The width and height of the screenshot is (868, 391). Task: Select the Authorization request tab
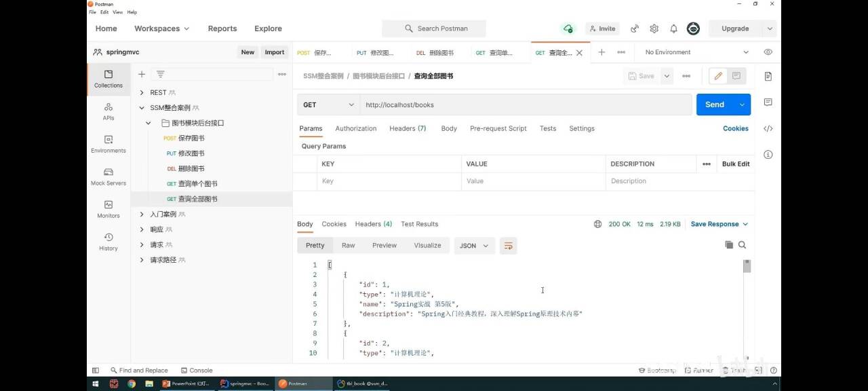click(355, 128)
